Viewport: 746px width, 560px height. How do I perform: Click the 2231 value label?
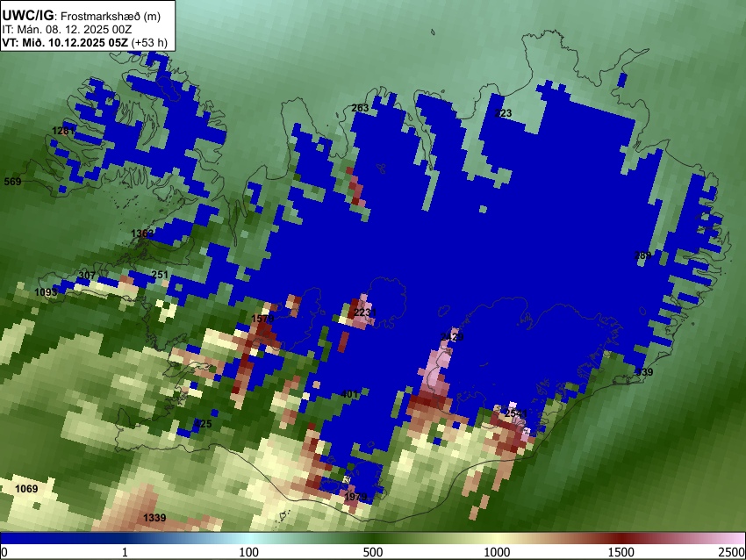[x=365, y=312]
